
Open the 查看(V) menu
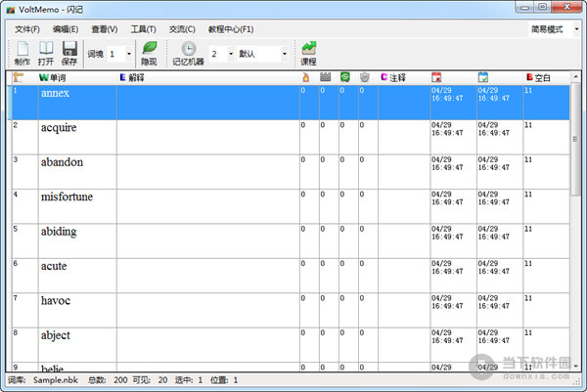(x=105, y=29)
